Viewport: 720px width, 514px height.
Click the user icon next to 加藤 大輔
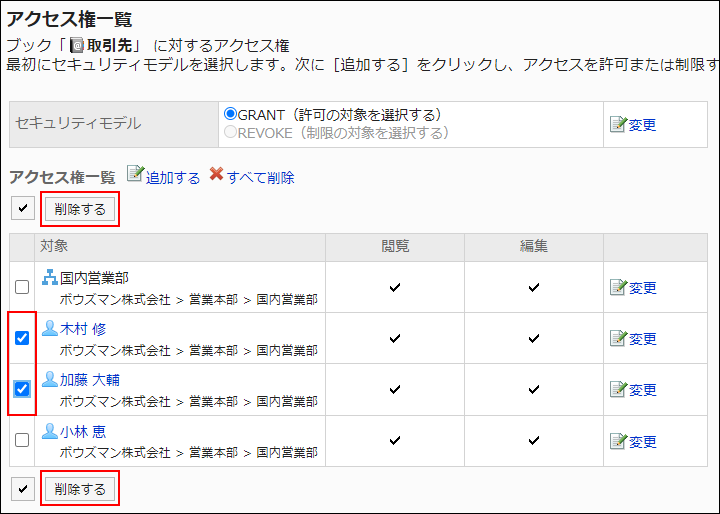(x=50, y=379)
